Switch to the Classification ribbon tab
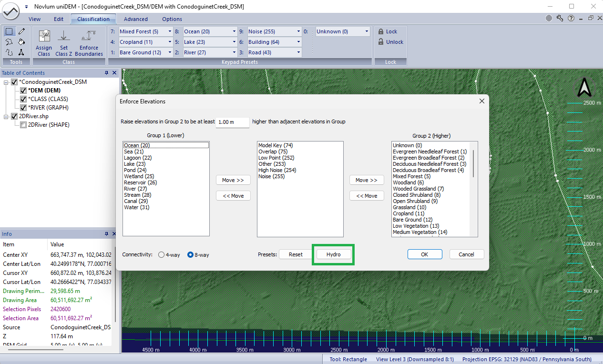This screenshot has width=603, height=364. pos(93,19)
